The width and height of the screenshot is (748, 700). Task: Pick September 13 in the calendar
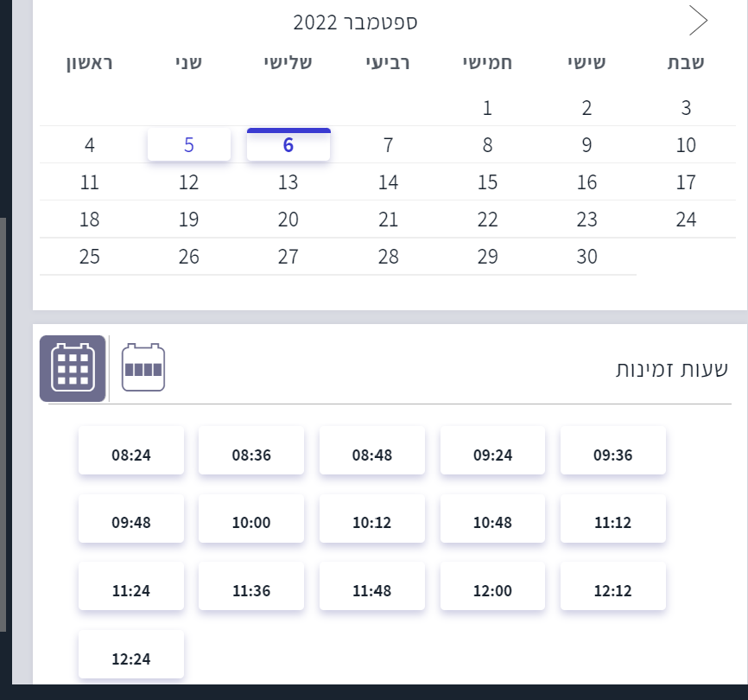[288, 182]
